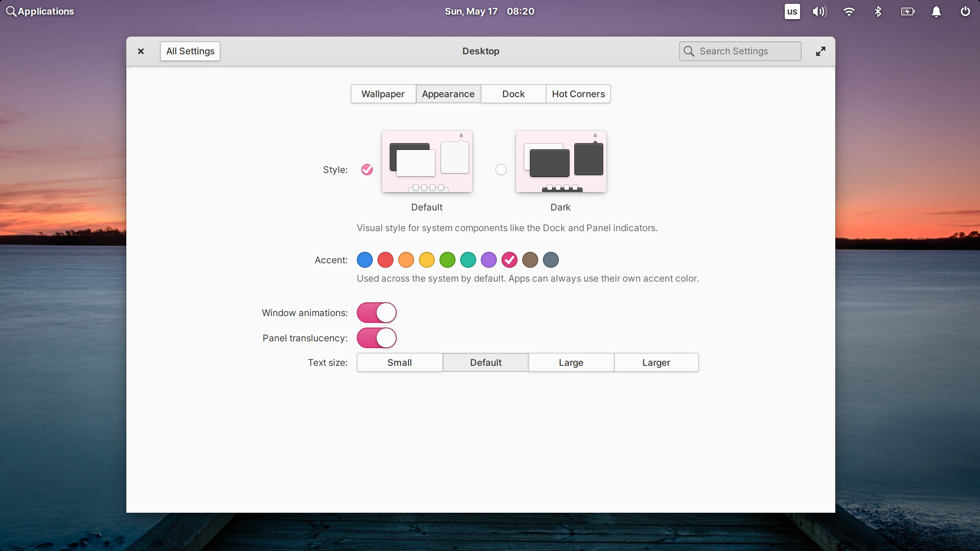Click the Dark style preview thumbnail
The height and width of the screenshot is (551, 980).
[x=561, y=161]
